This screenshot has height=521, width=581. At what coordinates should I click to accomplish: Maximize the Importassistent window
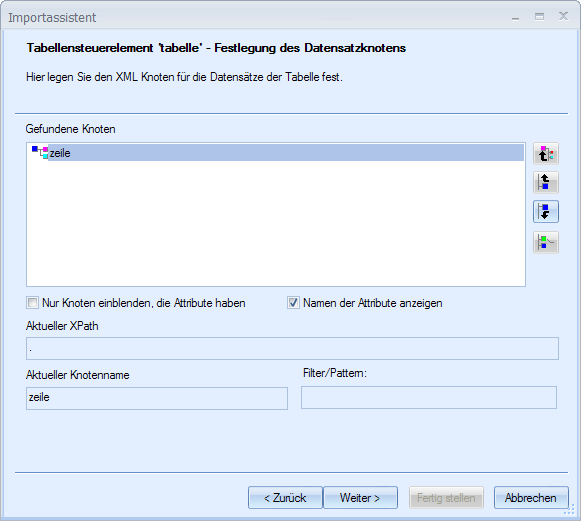coord(540,17)
